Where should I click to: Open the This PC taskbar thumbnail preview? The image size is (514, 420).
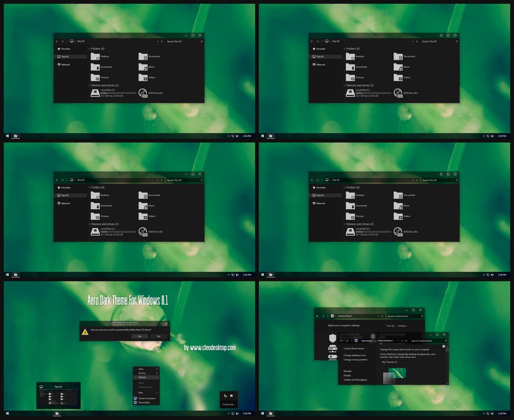point(58,396)
